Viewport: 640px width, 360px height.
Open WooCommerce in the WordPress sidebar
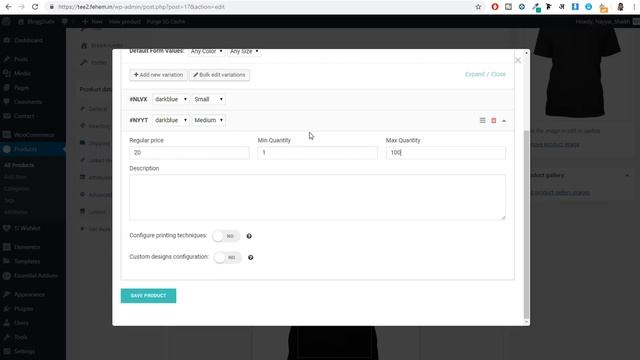tap(33, 135)
